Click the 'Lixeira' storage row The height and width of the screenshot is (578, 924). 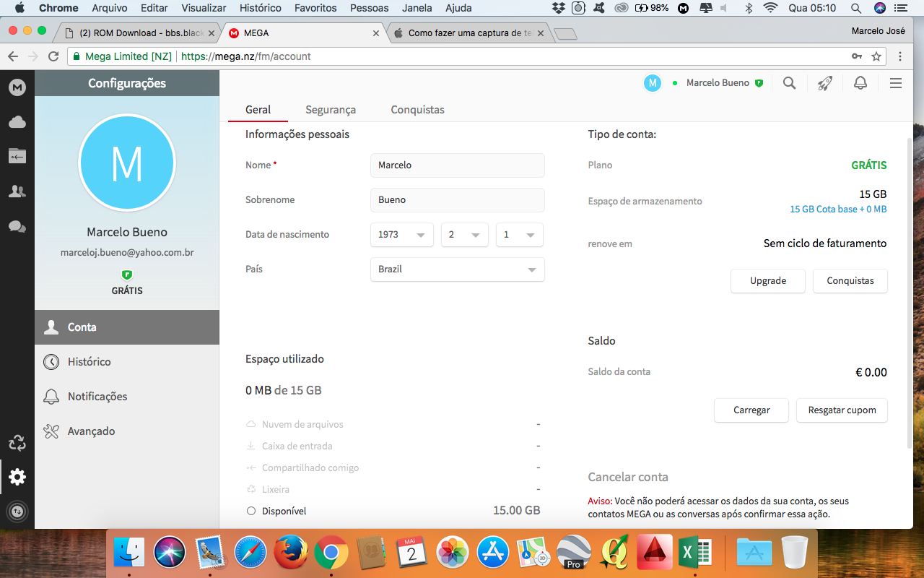[x=393, y=489]
